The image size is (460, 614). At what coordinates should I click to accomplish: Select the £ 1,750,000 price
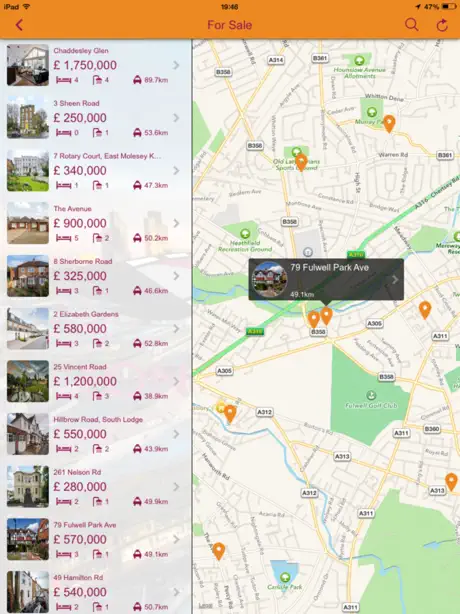(85, 65)
